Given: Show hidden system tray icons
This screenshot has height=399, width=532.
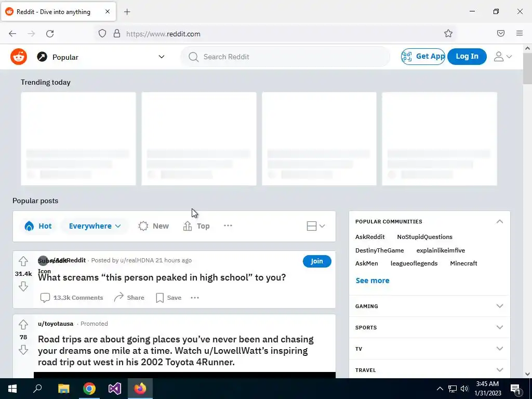Looking at the screenshot, I should (x=440, y=389).
